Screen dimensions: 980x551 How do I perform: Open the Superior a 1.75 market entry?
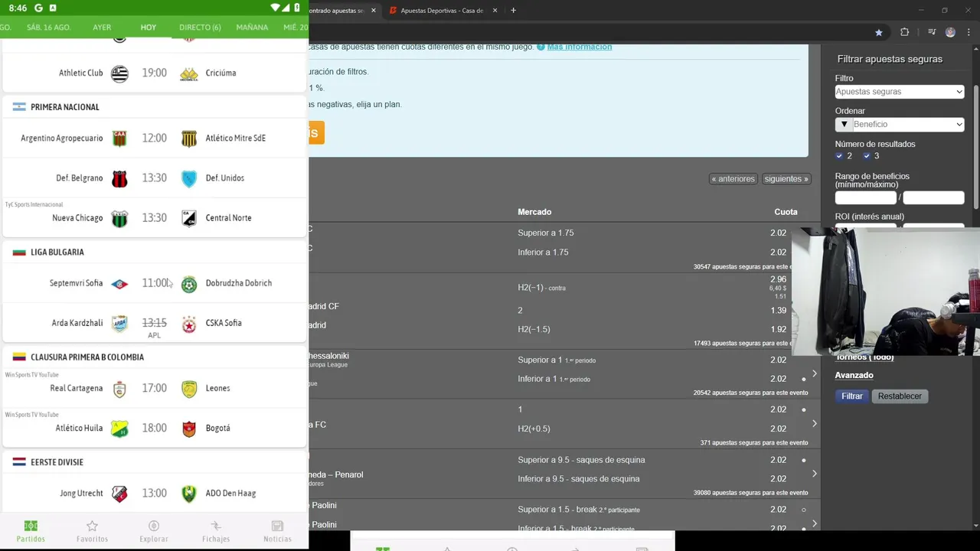(546, 233)
